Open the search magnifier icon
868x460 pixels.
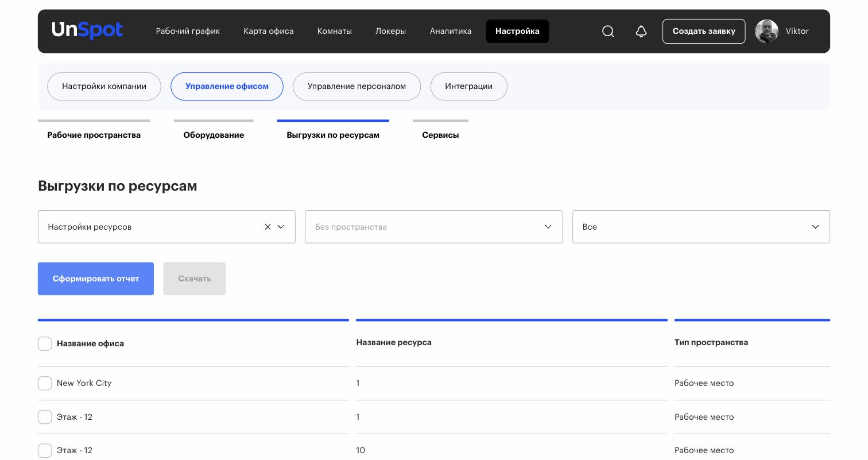608,32
